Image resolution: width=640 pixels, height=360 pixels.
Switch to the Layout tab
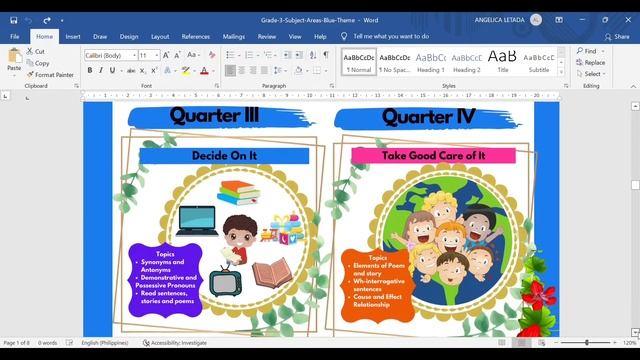click(x=160, y=36)
